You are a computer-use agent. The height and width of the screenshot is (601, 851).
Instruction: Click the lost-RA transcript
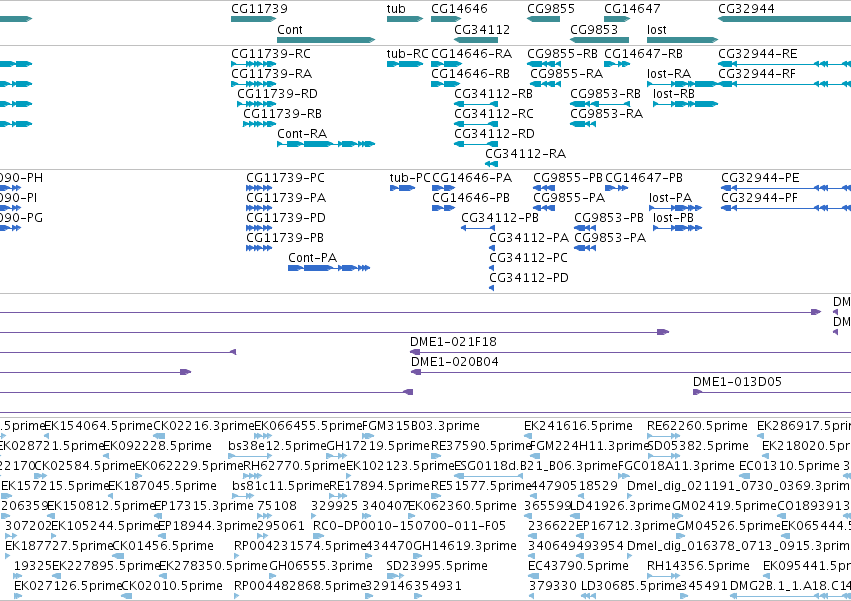[x=682, y=84]
